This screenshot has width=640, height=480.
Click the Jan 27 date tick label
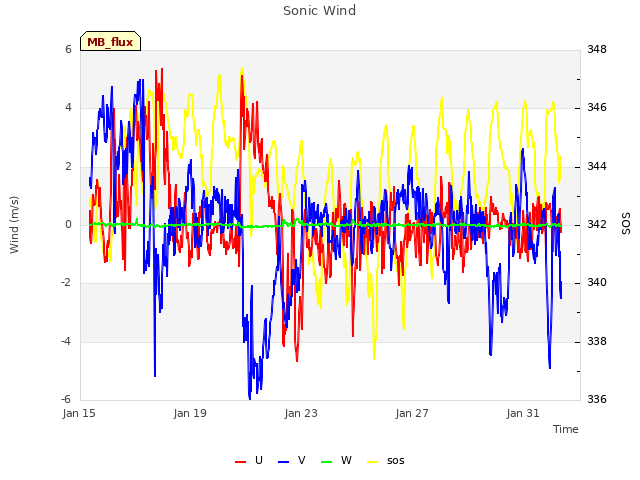[x=412, y=413]
